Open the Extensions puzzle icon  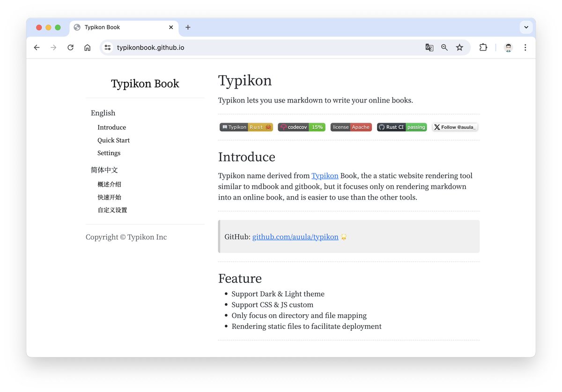483,47
